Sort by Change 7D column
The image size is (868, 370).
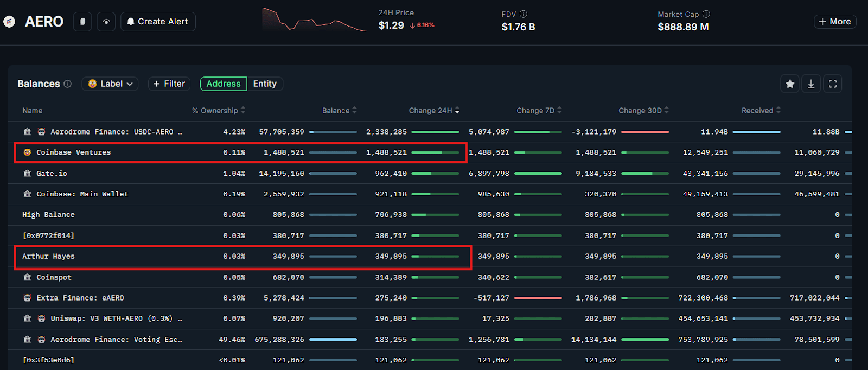[539, 110]
